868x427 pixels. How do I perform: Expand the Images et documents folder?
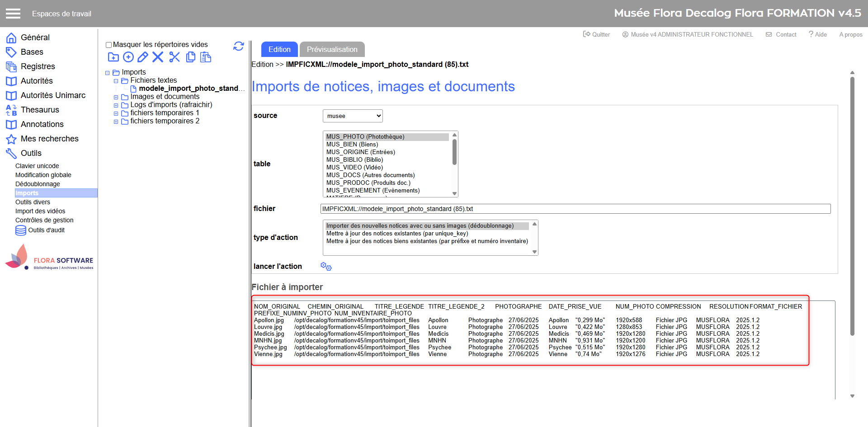pyautogui.click(x=116, y=97)
